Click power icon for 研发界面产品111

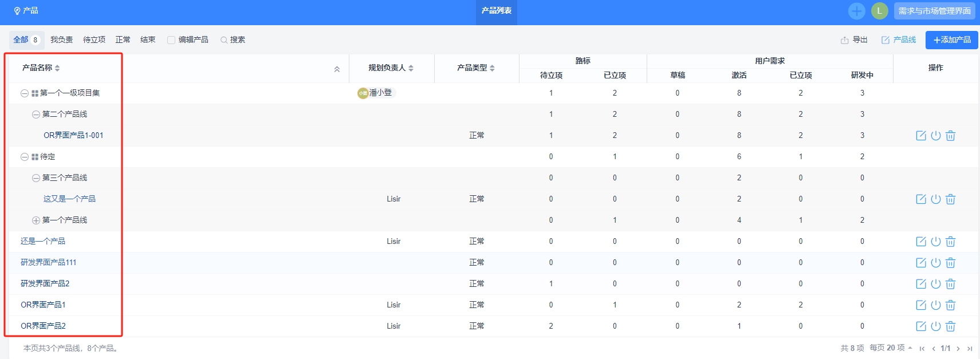click(936, 263)
